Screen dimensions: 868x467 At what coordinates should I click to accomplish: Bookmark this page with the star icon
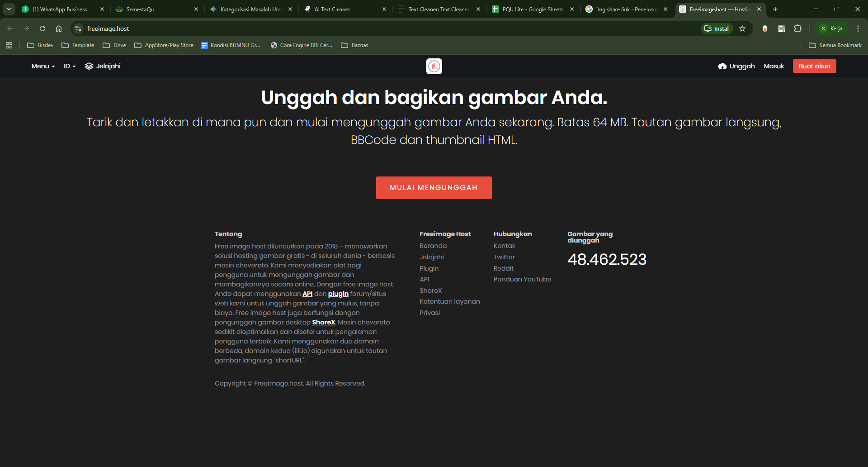pyautogui.click(x=742, y=29)
